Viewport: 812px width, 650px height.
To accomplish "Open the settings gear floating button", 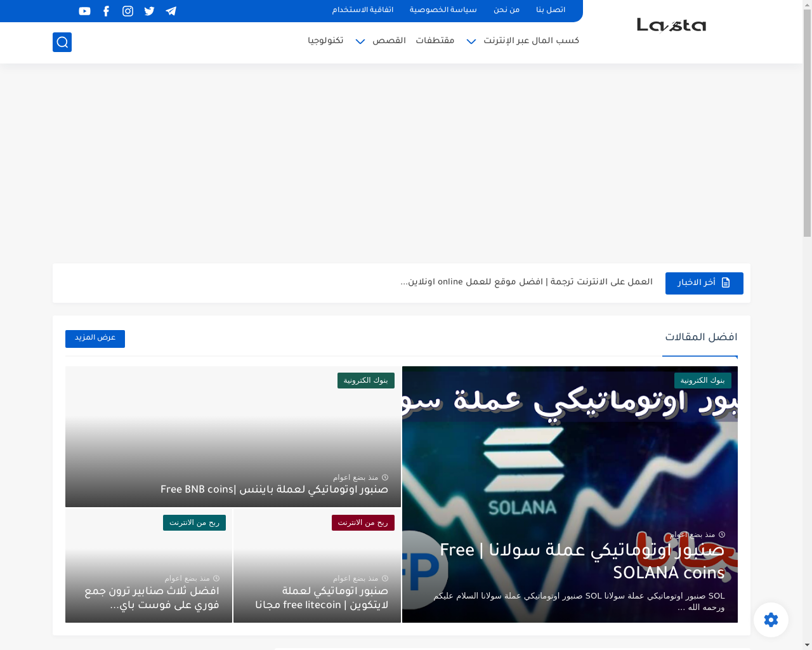I will [771, 620].
